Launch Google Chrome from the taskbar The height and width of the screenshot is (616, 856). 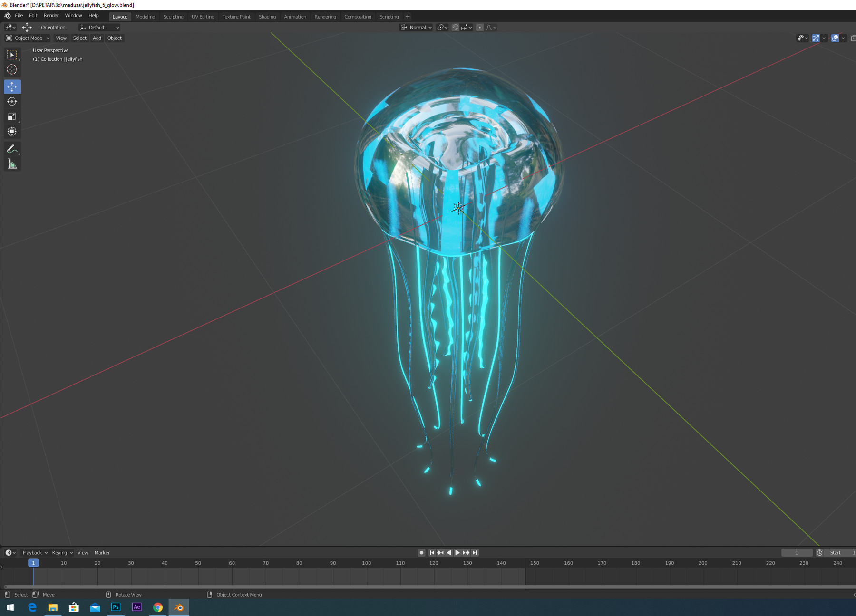[x=158, y=607]
